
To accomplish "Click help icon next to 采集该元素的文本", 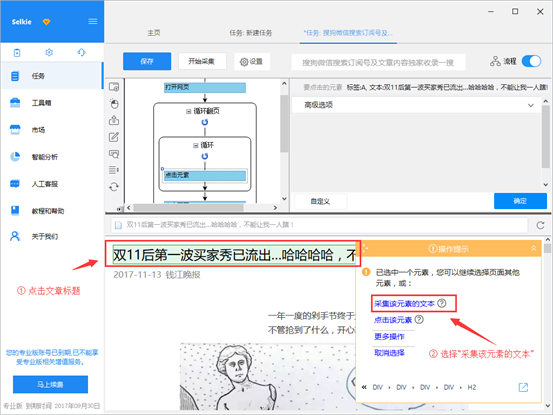I will [442, 303].
